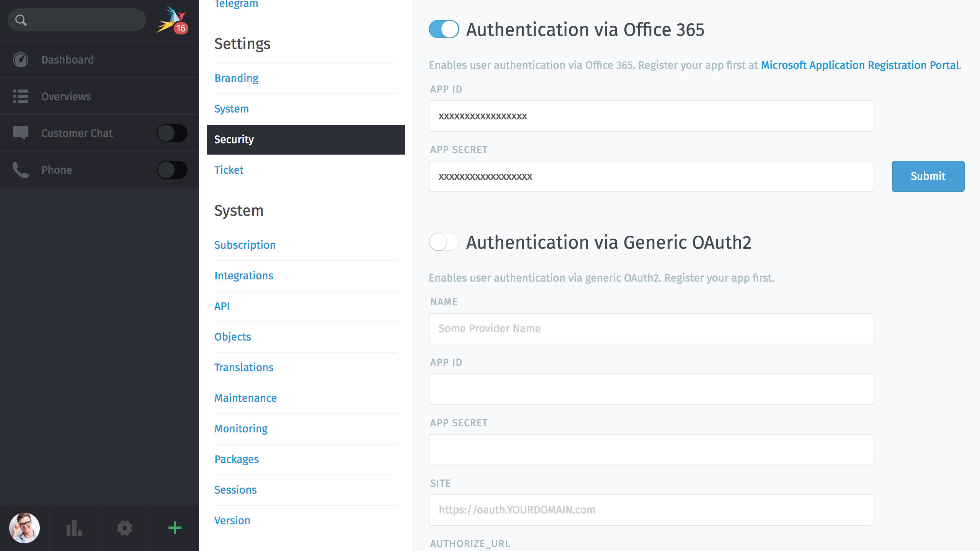The image size is (980, 551).
Task: Click the Generic OAuth2 App Secret field
Action: tap(651, 450)
